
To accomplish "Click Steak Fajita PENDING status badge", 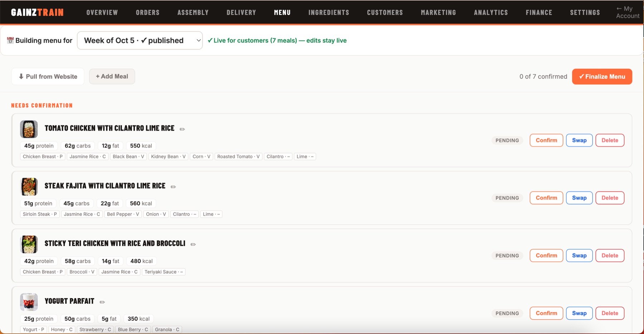I will pos(507,198).
